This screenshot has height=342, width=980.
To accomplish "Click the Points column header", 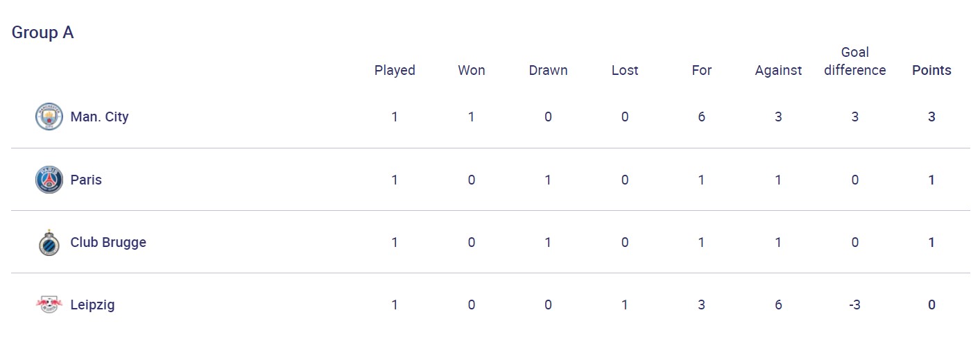I will (931, 70).
